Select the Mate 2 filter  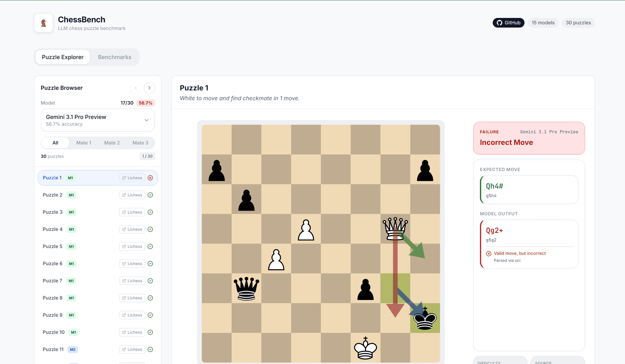[112, 143]
